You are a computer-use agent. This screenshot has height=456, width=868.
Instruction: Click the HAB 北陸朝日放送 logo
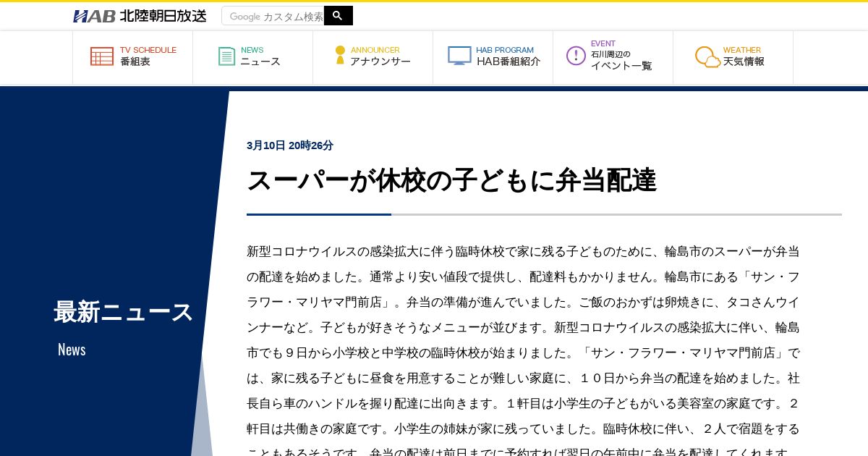coord(140,16)
